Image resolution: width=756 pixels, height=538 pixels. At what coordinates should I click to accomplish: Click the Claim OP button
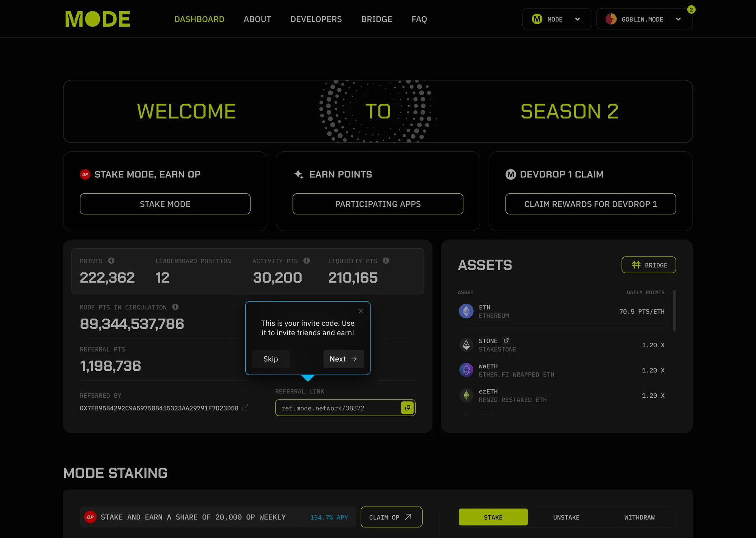391,517
